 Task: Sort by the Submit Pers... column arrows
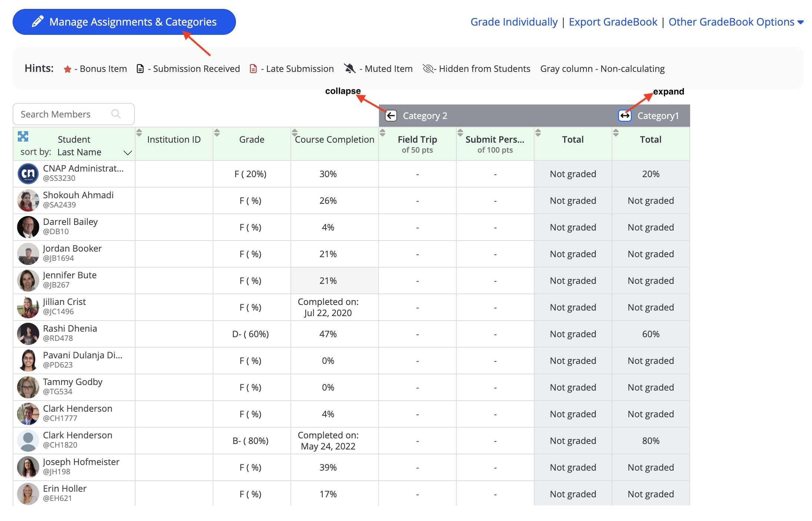coord(460,133)
